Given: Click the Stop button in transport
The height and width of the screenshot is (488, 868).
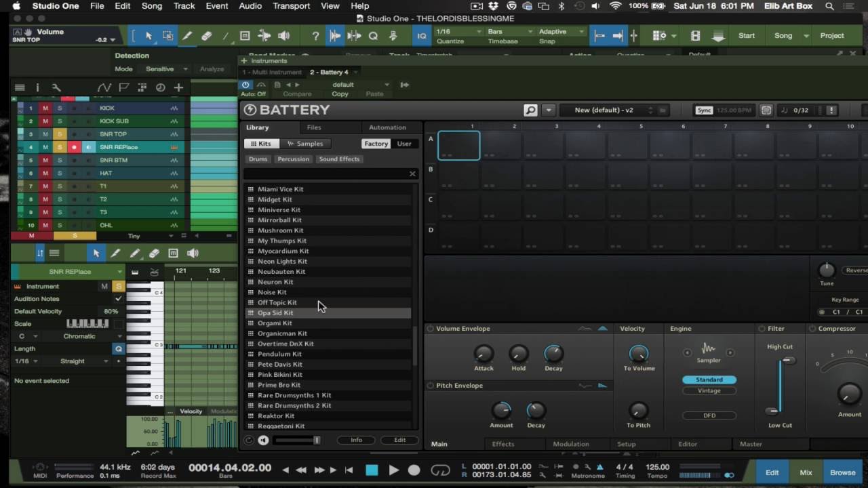Looking at the screenshot, I should tap(372, 470).
